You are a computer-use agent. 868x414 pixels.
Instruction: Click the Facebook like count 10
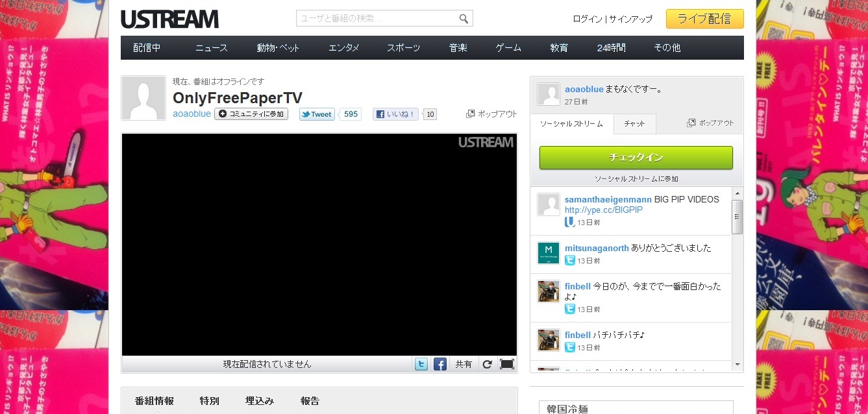430,114
